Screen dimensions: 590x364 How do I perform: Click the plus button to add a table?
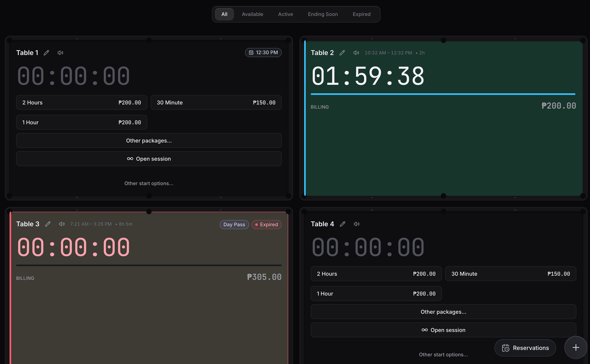(x=576, y=347)
